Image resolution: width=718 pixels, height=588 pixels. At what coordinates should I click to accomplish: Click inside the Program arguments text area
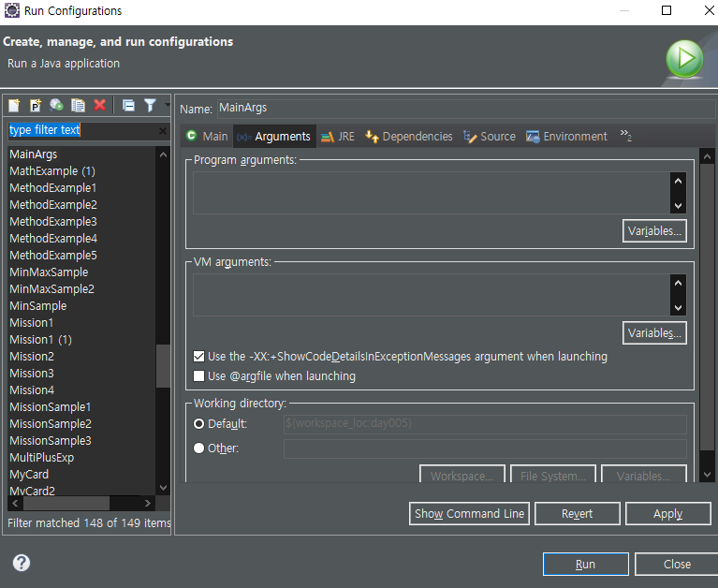click(x=431, y=193)
